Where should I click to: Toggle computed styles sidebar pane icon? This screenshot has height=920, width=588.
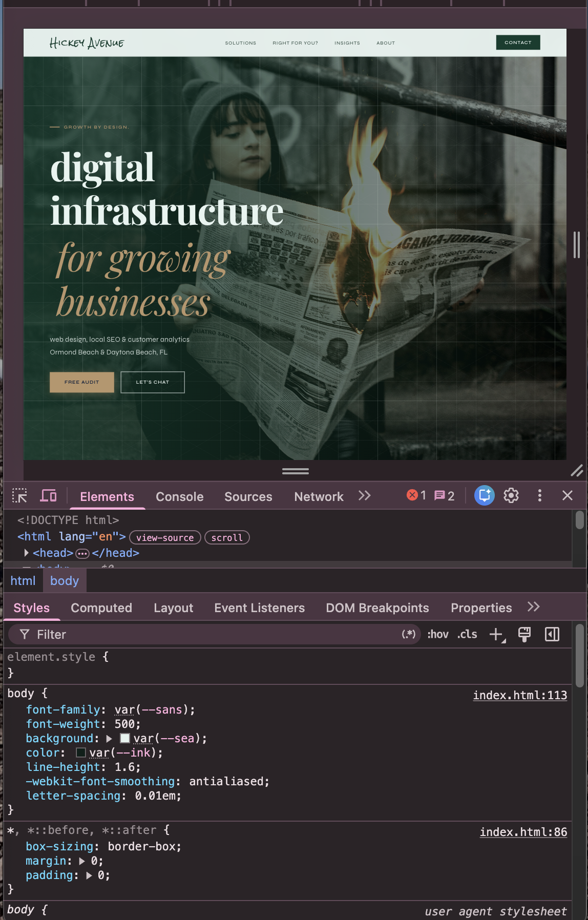pyautogui.click(x=552, y=634)
